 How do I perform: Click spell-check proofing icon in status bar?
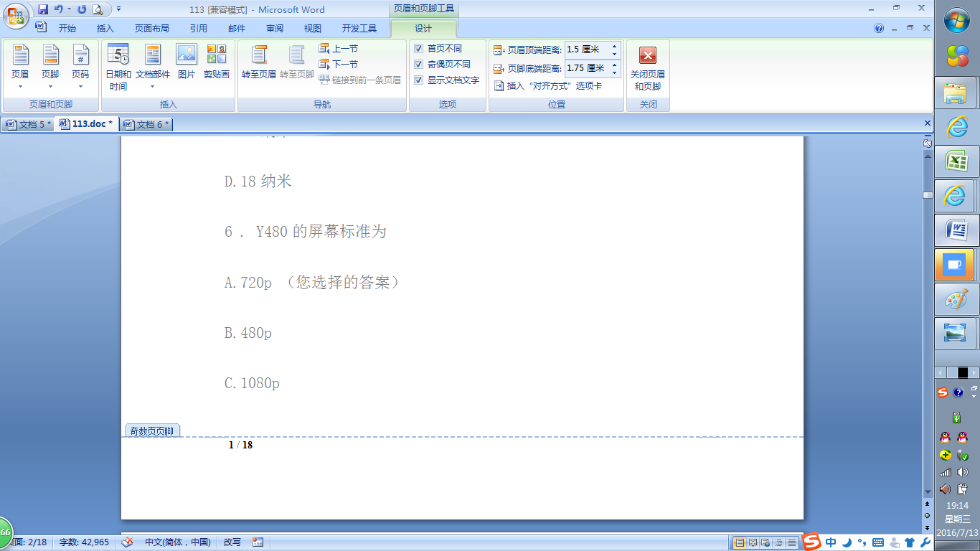127,542
